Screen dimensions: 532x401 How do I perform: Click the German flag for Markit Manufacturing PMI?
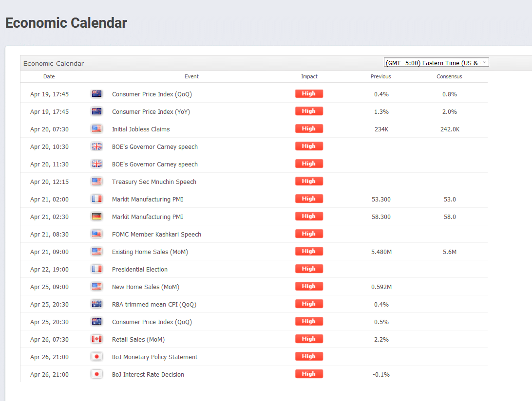(96, 217)
